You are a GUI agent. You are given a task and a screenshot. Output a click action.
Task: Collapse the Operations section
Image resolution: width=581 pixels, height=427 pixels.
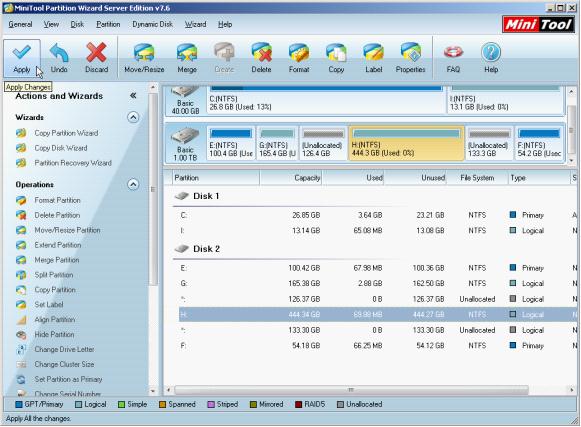[x=133, y=184]
